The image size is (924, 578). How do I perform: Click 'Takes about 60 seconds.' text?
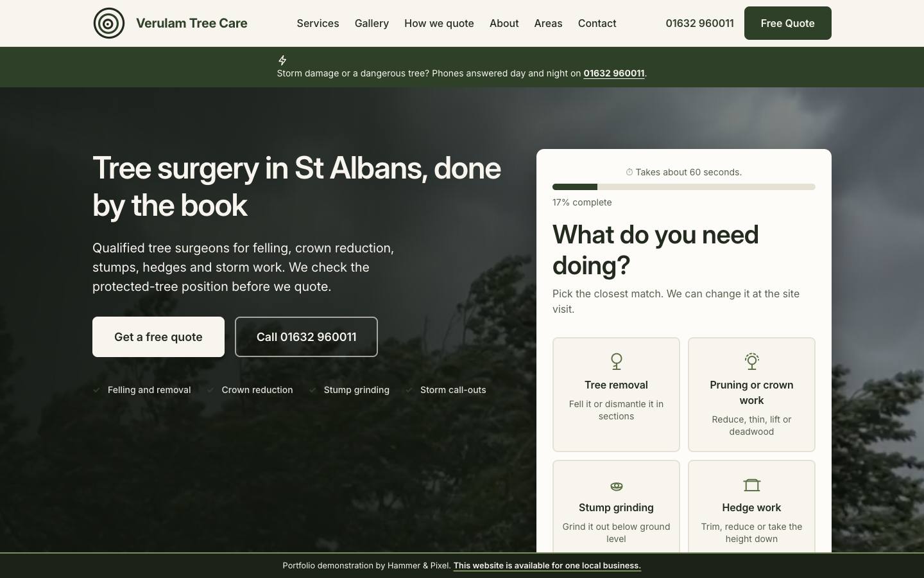[689, 172]
